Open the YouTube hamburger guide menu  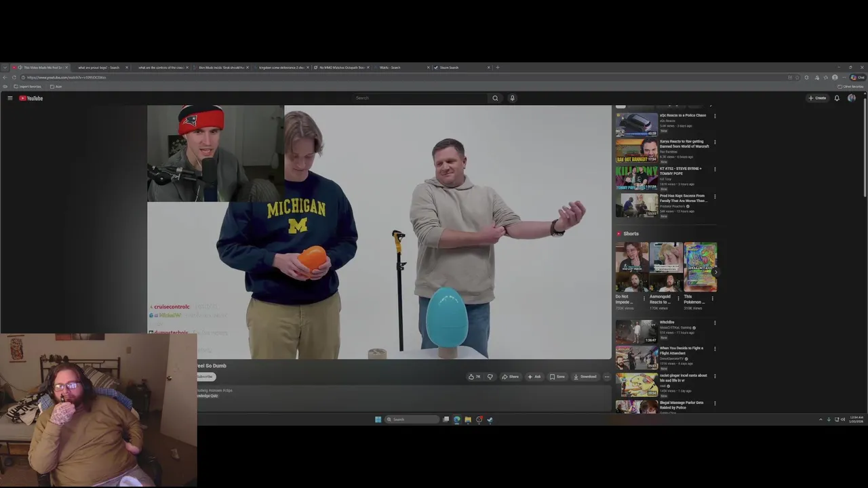tap(10, 98)
